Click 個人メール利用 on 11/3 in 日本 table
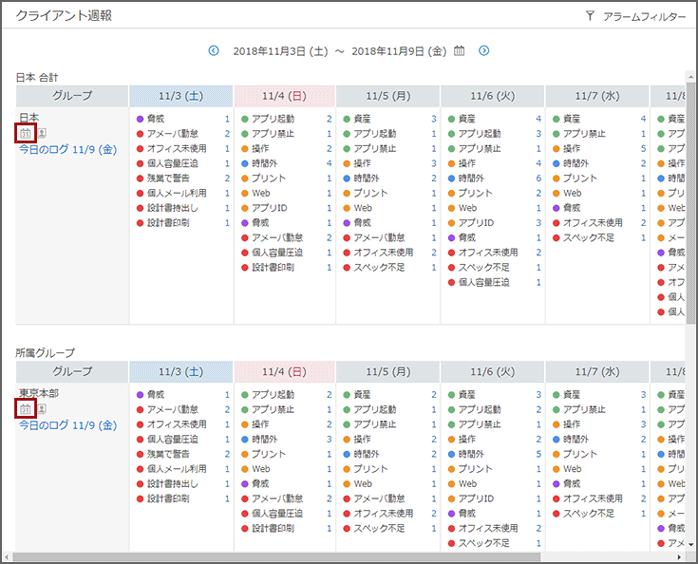Image resolution: width=698 pixels, height=564 pixels. pos(177,193)
